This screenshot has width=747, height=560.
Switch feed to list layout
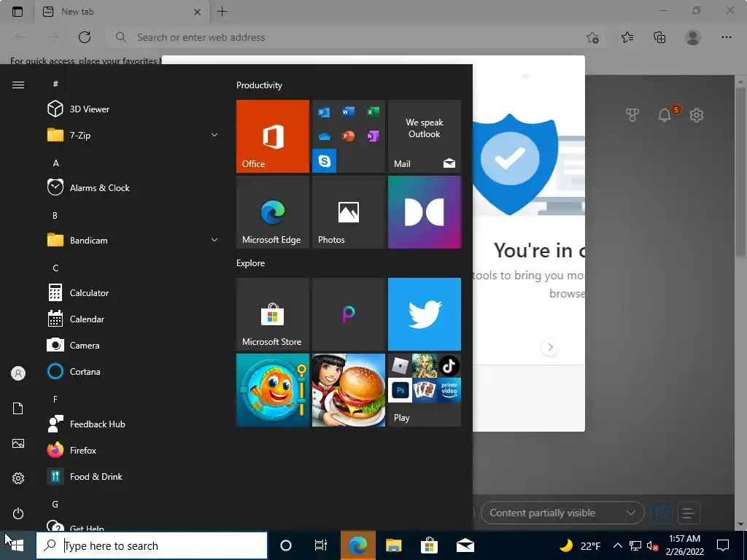688,513
